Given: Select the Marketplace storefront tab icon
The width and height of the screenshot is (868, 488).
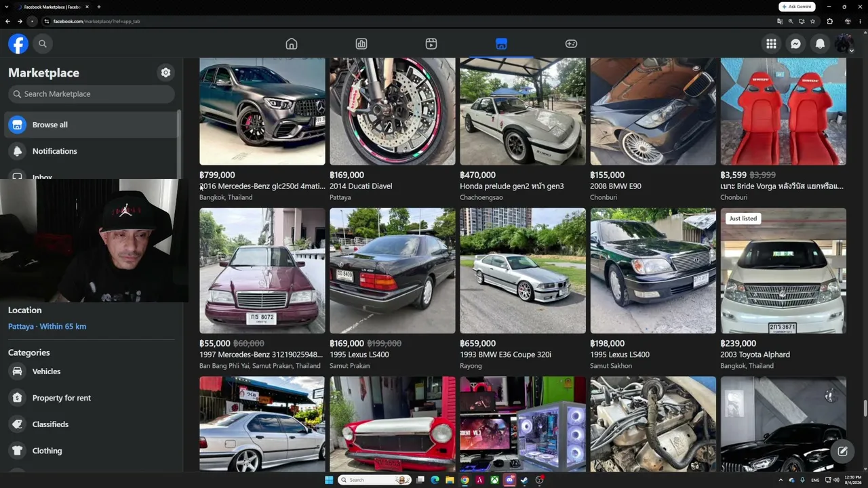Looking at the screenshot, I should tap(501, 44).
